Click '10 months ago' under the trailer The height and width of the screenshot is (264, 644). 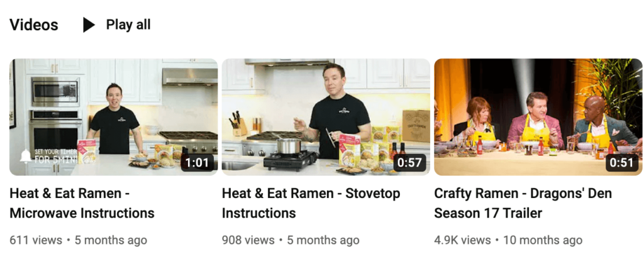tap(543, 240)
